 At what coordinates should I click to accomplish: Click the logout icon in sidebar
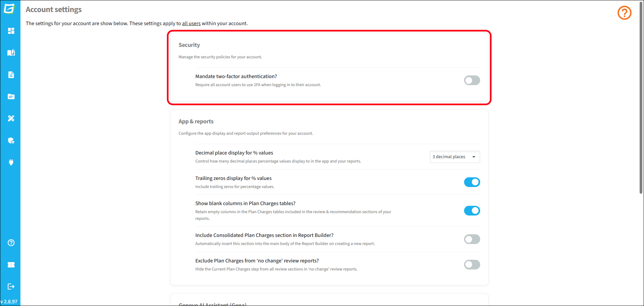coord(11,287)
